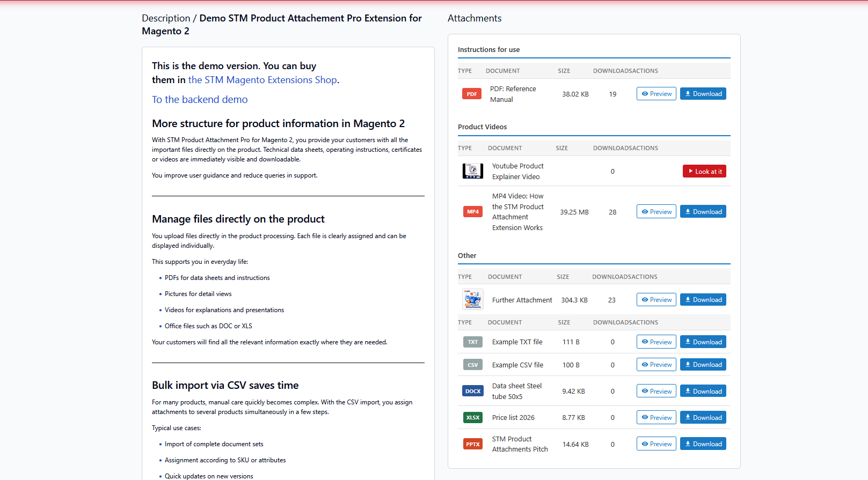Viewport: 868px width, 480px height.
Task: Click the download count 23
Action: [612, 300]
